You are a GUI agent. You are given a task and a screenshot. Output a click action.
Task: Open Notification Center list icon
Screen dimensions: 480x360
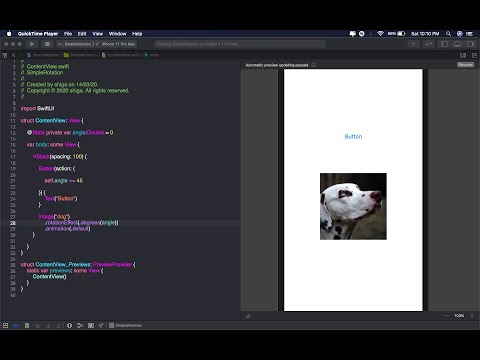pos(470,34)
